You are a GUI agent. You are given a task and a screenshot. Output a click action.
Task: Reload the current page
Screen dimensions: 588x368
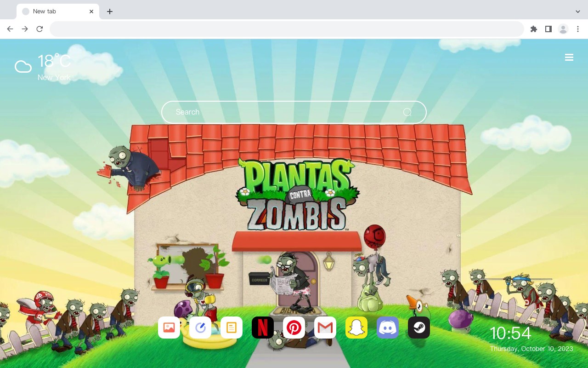pos(40,29)
